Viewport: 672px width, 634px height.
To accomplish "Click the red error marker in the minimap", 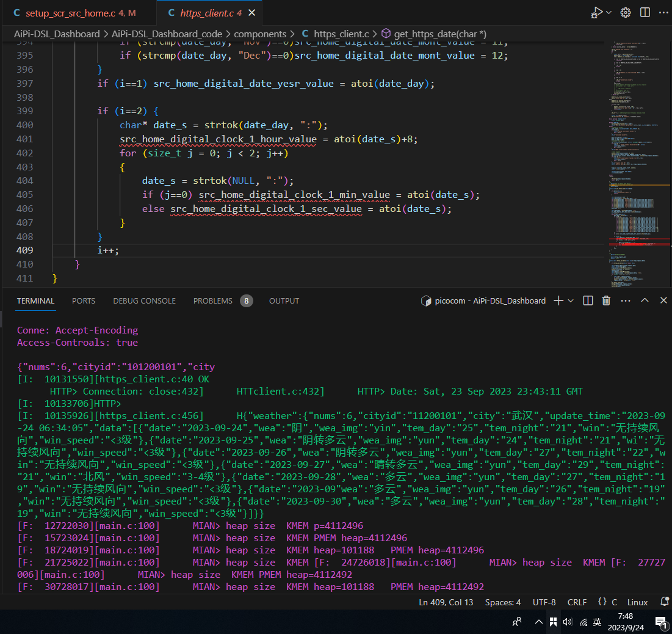I will [639, 243].
